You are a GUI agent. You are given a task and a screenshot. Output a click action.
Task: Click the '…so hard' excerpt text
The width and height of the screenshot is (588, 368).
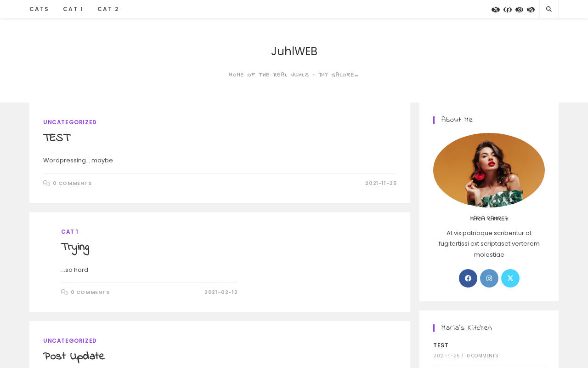point(74,270)
